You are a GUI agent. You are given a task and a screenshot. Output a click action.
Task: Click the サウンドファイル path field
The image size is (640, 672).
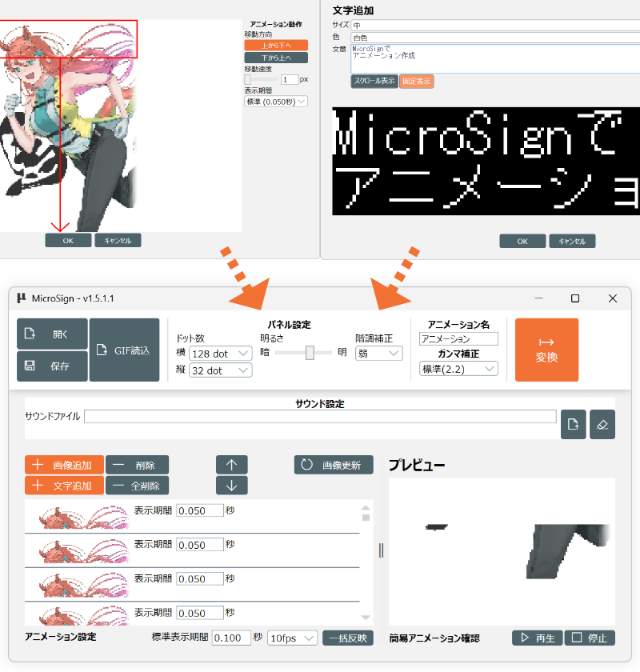point(320,417)
